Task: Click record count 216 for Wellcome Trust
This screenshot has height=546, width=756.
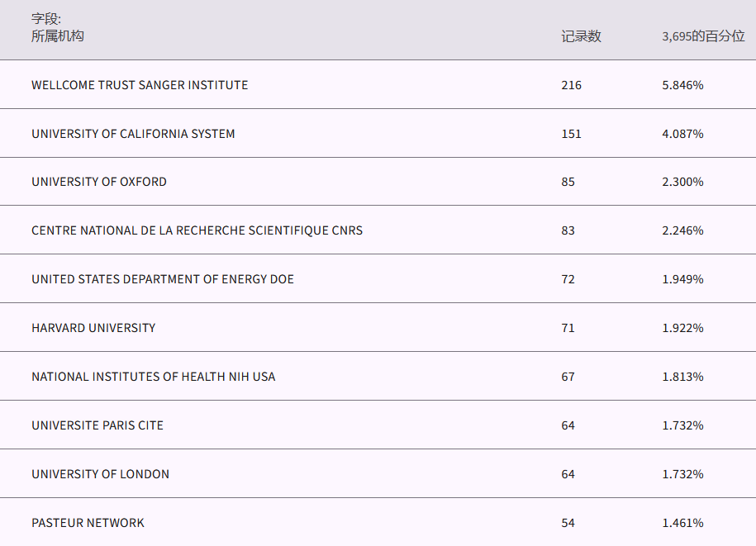Action: pos(571,85)
